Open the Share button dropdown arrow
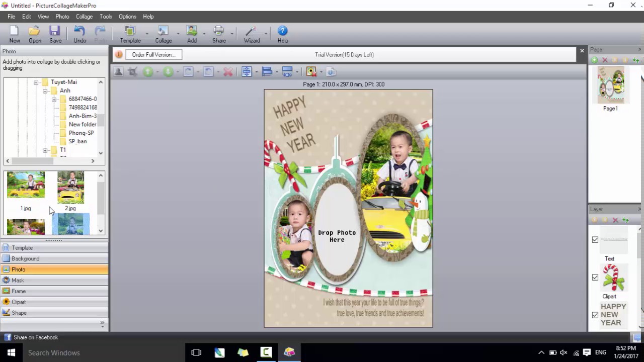 pos(232,34)
